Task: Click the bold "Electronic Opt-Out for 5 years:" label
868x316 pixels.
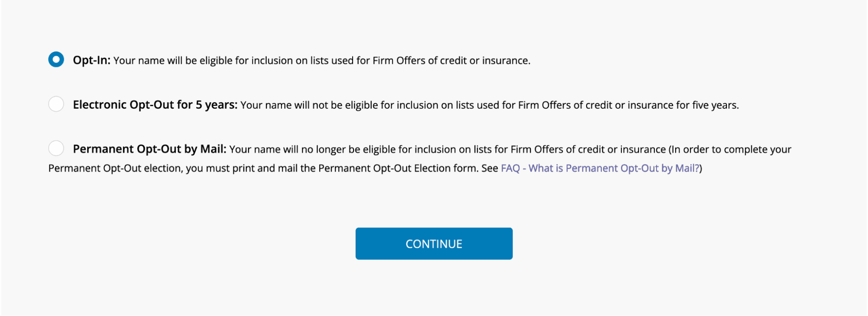Action: click(155, 105)
